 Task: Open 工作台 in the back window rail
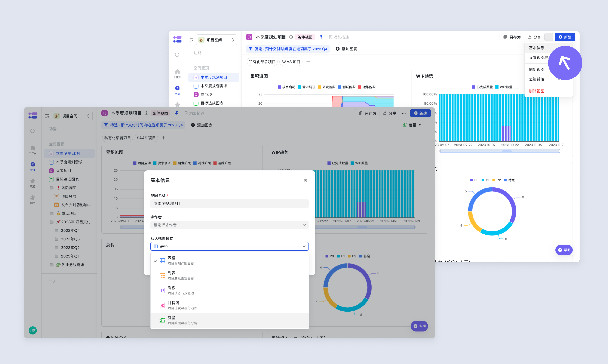point(177,74)
